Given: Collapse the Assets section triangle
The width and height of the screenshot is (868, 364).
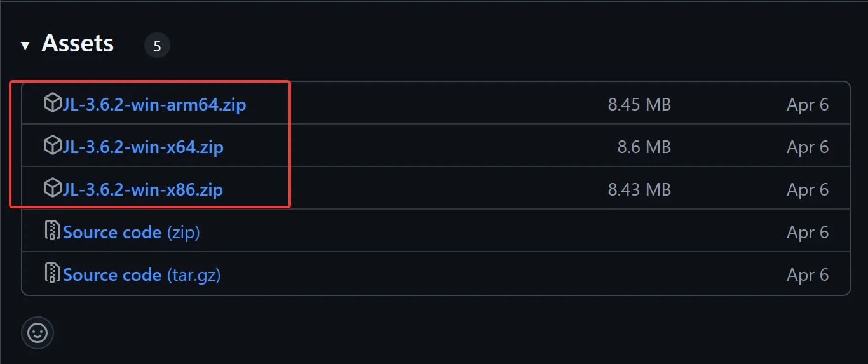Looking at the screenshot, I should 25,46.
